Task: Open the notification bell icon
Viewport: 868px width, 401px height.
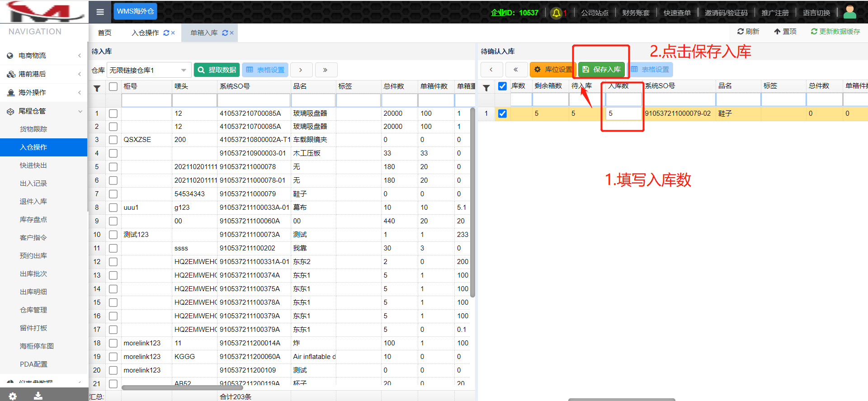Action: click(557, 13)
